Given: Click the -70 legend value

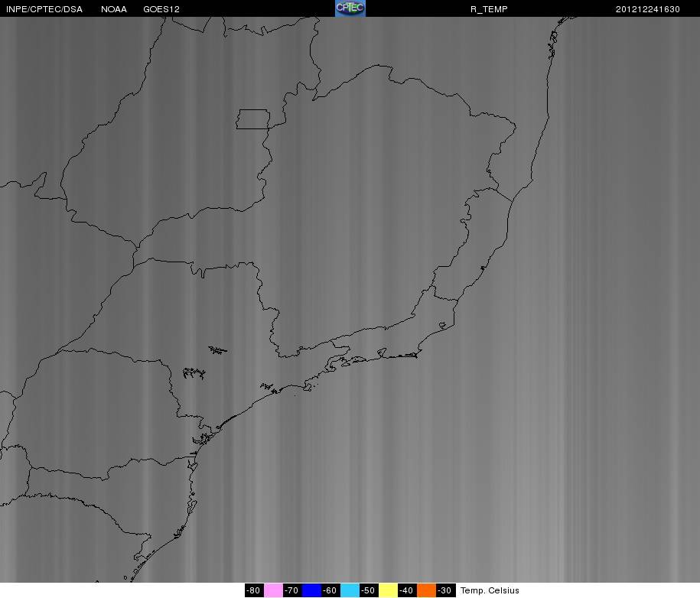Looking at the screenshot, I should 292,590.
